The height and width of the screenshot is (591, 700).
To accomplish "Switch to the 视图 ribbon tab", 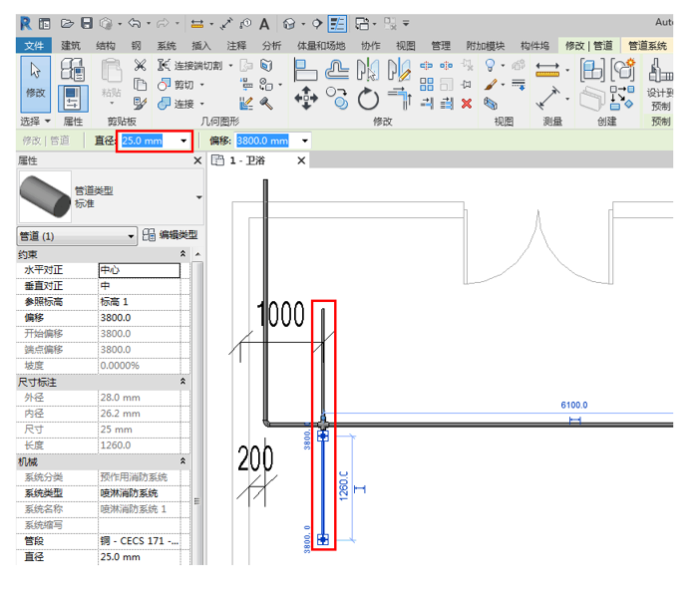I will point(406,46).
